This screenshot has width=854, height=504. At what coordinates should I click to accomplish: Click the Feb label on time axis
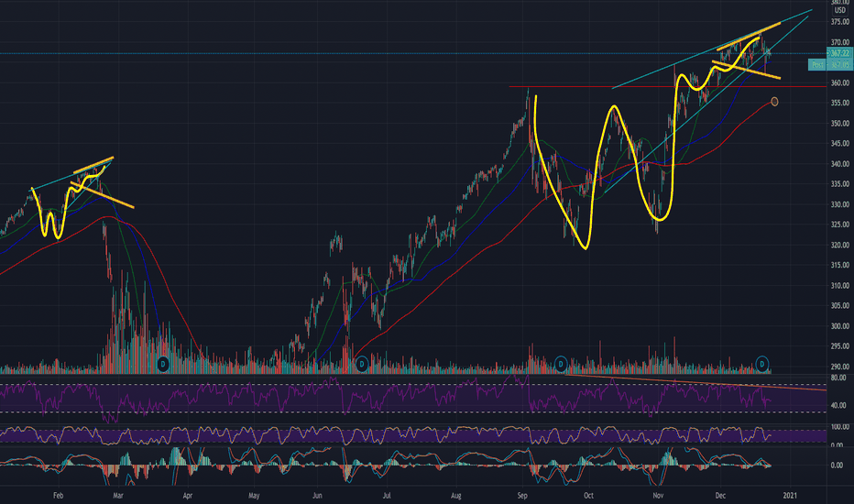[x=59, y=496]
